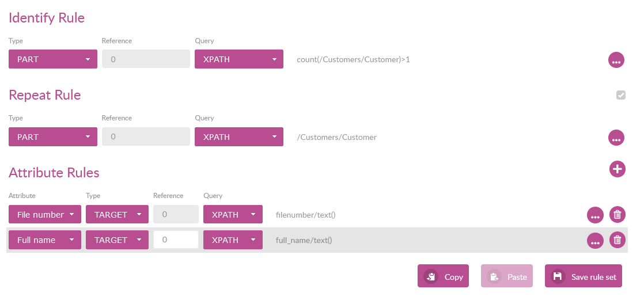The width and height of the screenshot is (644, 300).
Task: Open ellipsis options for Full name rule
Action: pos(595,241)
